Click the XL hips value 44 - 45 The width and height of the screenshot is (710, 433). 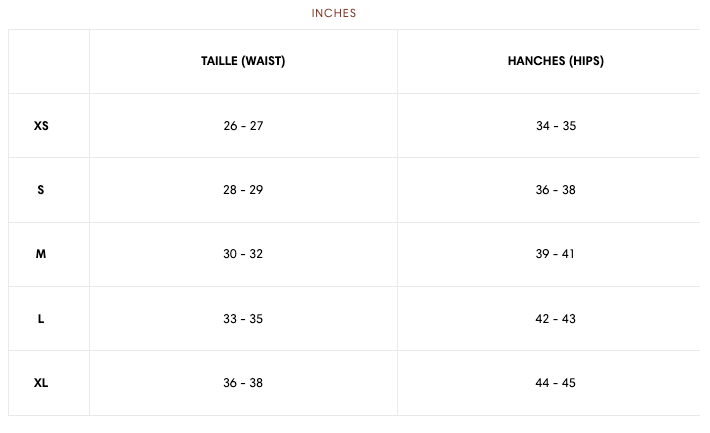tap(556, 383)
